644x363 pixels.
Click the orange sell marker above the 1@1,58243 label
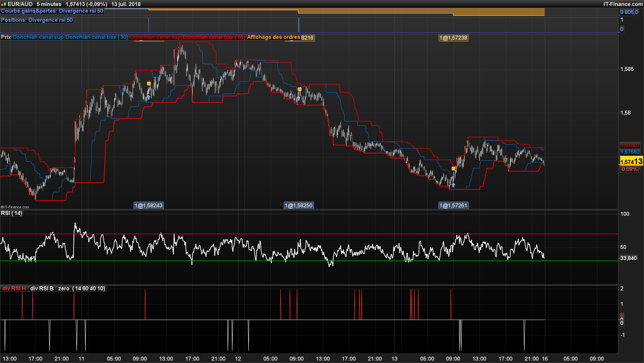tap(149, 83)
